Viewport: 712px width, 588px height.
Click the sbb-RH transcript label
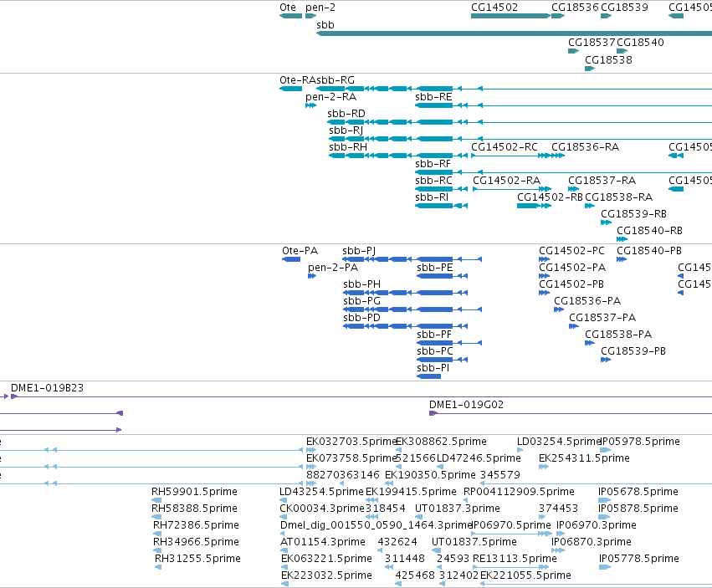(348, 147)
